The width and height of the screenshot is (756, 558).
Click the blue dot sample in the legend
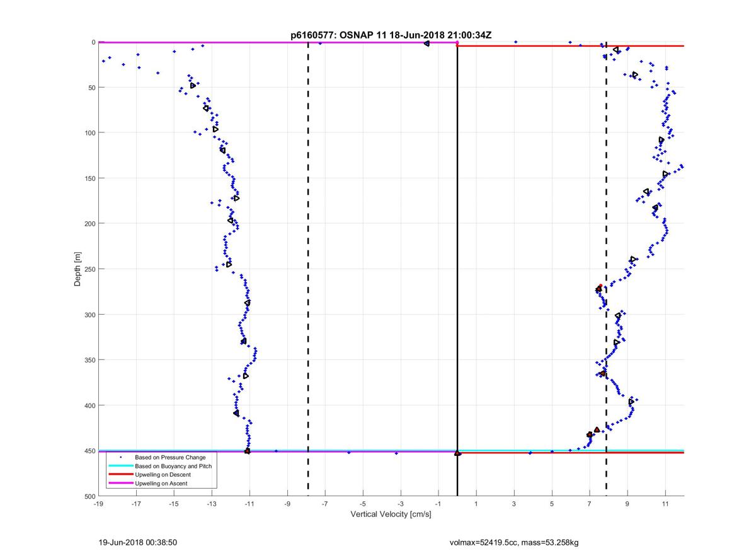coord(120,456)
